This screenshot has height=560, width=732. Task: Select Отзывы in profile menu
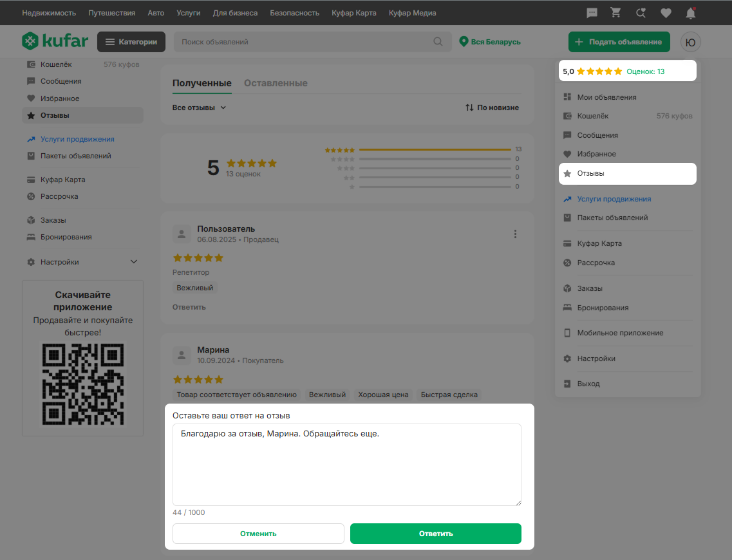click(x=628, y=174)
